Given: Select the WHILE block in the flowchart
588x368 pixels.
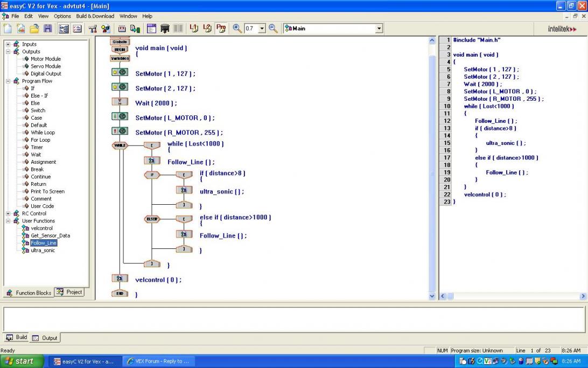Looking at the screenshot, I should 120,145.
